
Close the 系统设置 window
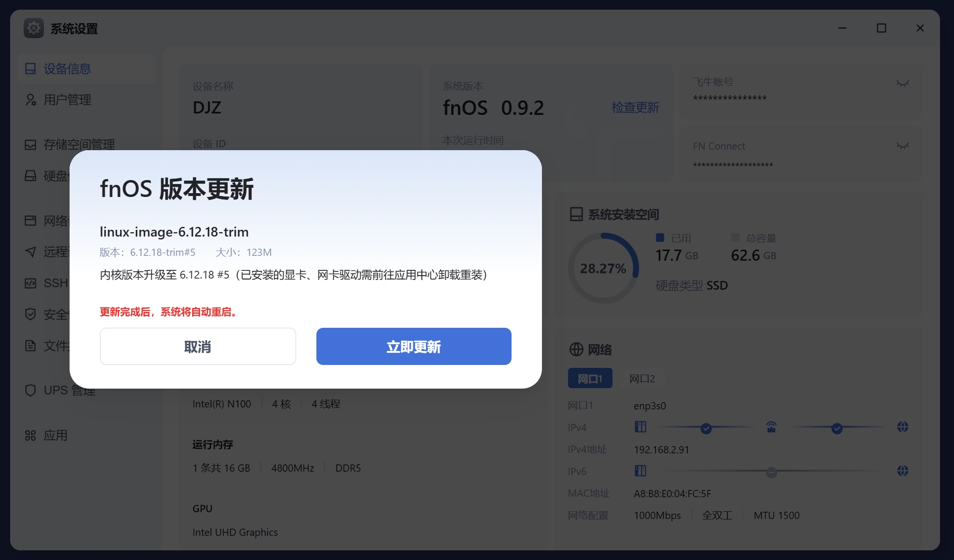(x=920, y=28)
